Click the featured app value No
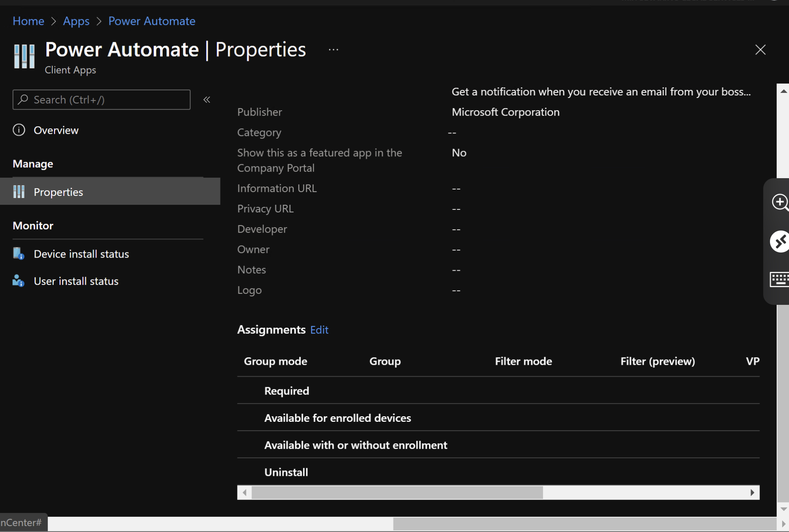 click(x=459, y=153)
